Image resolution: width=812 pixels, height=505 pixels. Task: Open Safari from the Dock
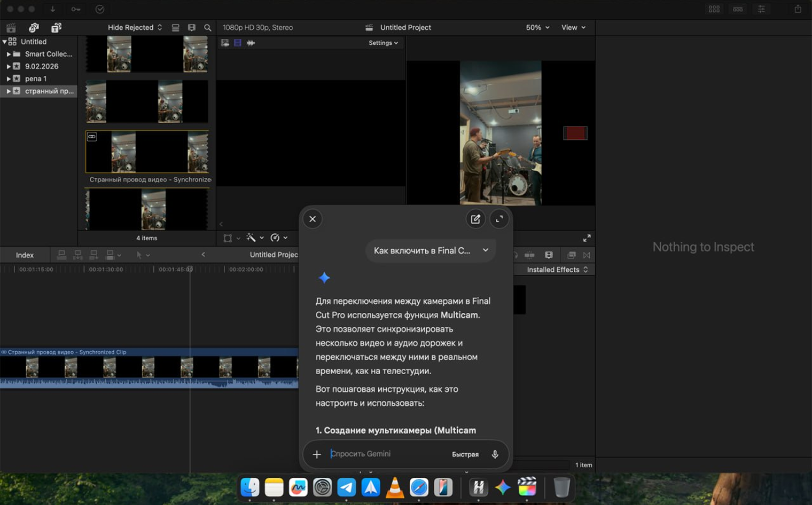419,487
